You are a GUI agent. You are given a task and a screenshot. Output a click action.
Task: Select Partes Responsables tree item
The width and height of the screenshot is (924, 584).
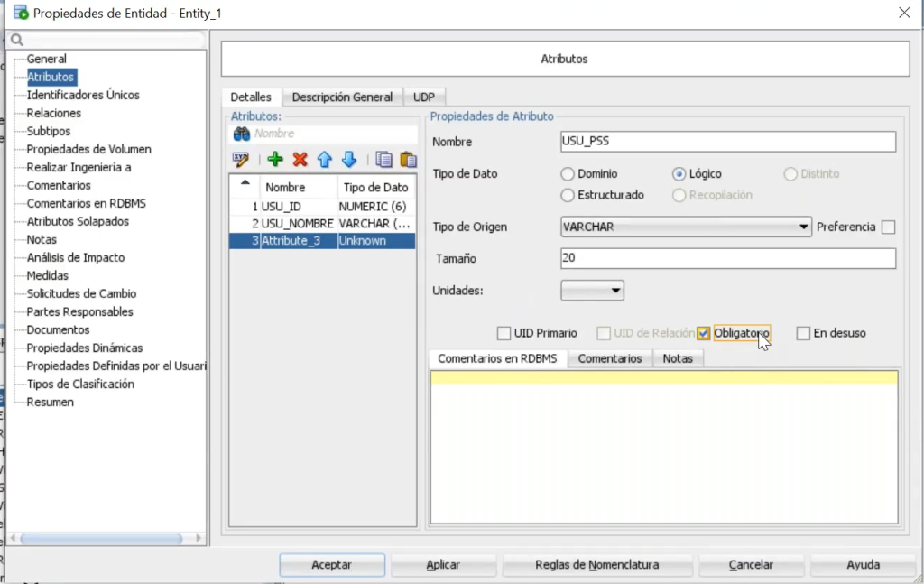(79, 311)
